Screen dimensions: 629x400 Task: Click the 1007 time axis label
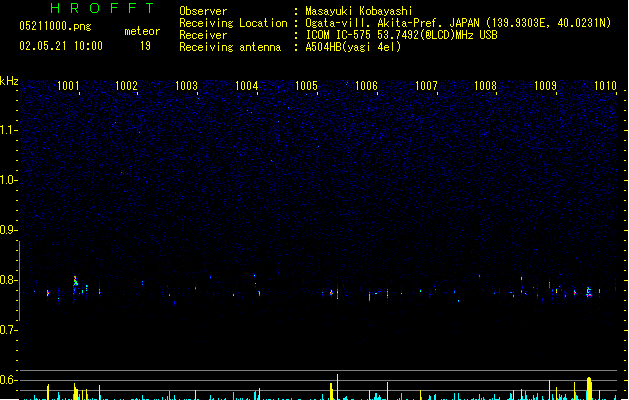tap(426, 86)
